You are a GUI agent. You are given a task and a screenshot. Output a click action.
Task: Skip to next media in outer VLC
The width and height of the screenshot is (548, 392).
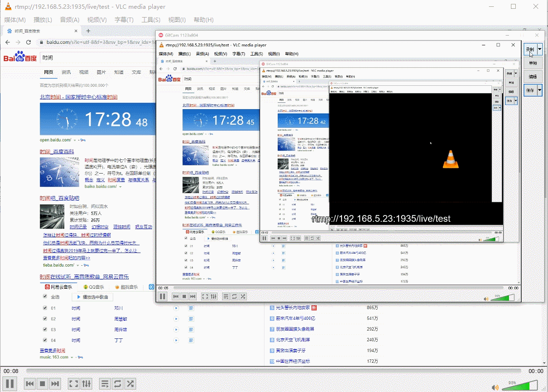point(55,384)
